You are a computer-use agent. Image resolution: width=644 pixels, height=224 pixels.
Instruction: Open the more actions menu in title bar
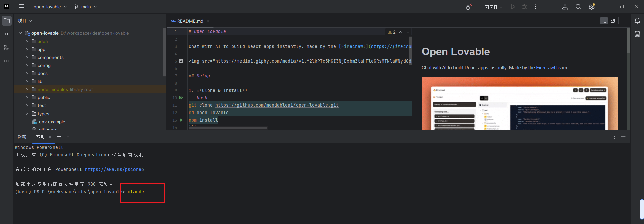pyautogui.click(x=536, y=7)
